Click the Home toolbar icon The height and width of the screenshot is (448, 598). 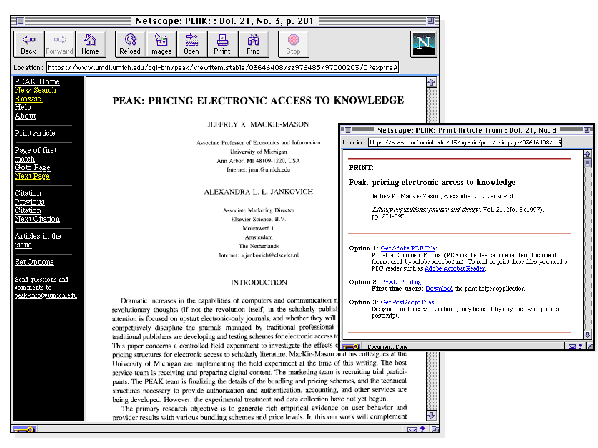tap(90, 44)
